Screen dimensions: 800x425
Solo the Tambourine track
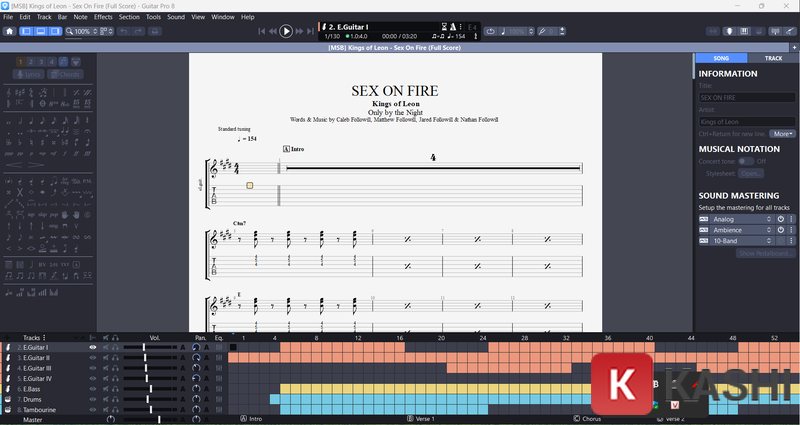pos(115,410)
